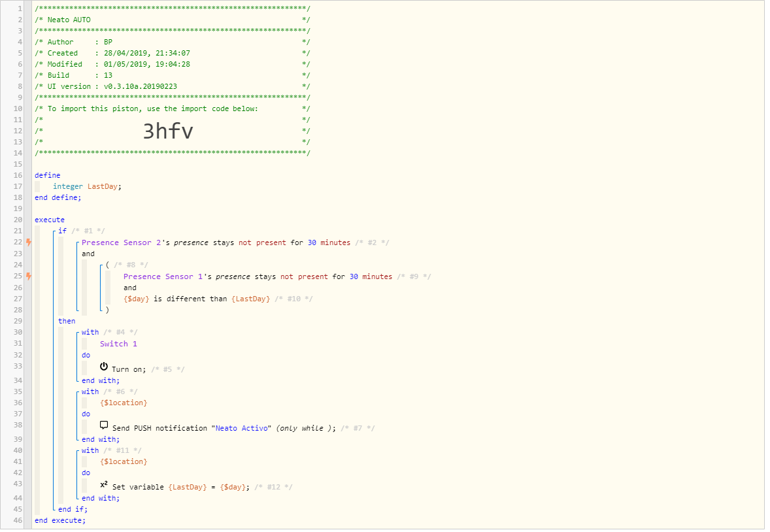Image resolution: width=770 pixels, height=532 pixels.
Task: Click the 'Author : BP' comment line
Action: (x=173, y=42)
